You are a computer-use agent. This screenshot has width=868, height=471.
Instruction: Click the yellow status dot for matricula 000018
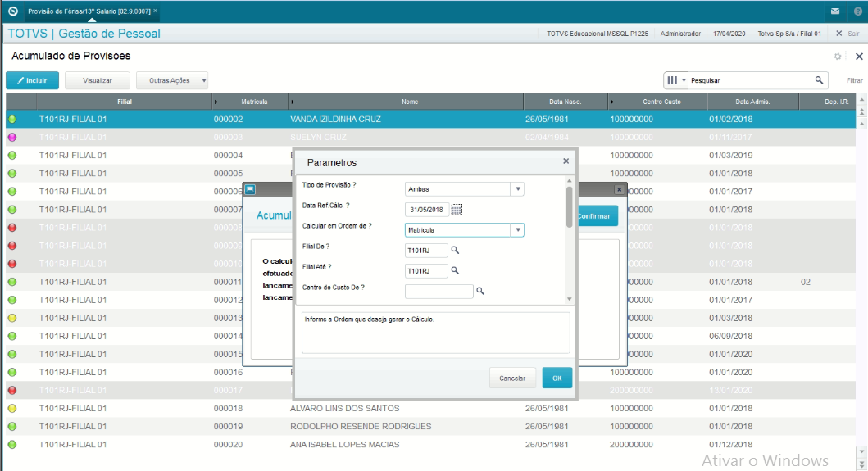click(x=12, y=409)
